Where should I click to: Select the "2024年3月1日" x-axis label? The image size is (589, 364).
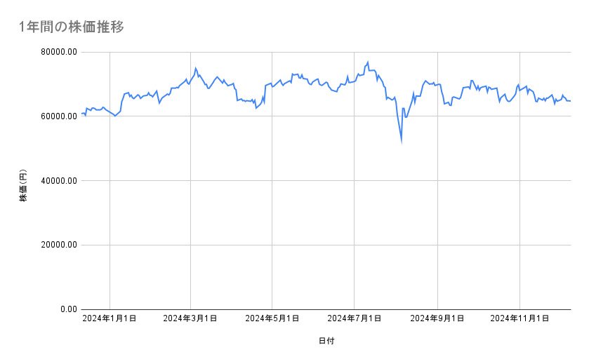[190, 319]
